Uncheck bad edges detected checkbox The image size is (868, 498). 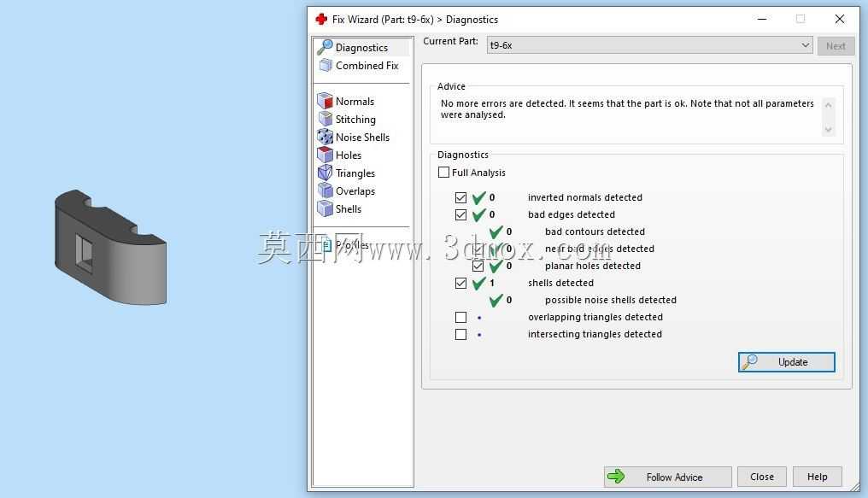coord(460,214)
